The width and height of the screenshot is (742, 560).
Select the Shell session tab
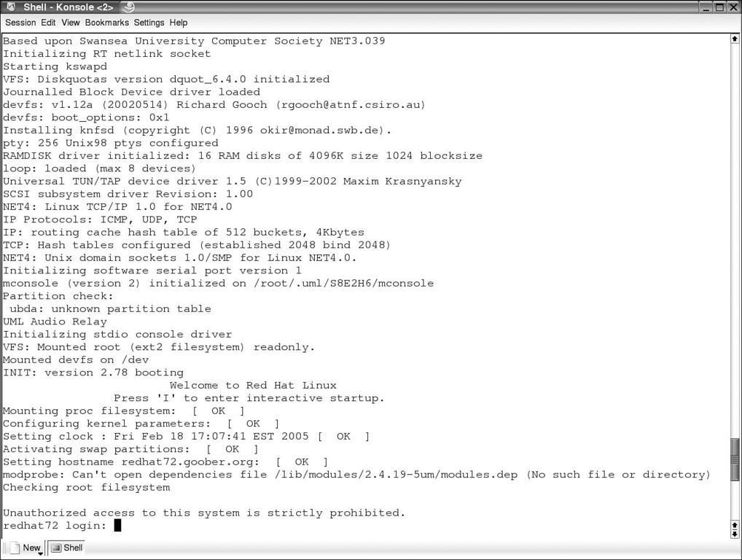click(66, 548)
